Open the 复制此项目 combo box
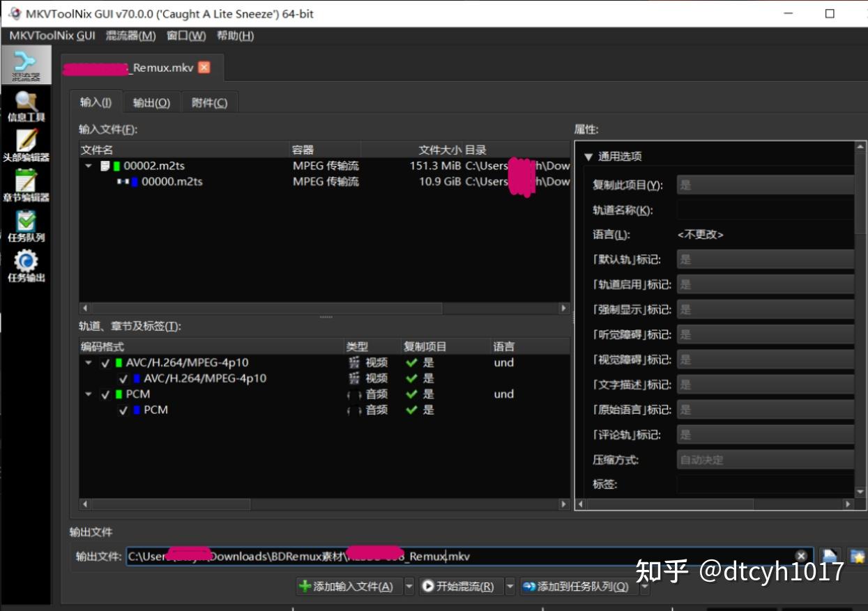 766,185
